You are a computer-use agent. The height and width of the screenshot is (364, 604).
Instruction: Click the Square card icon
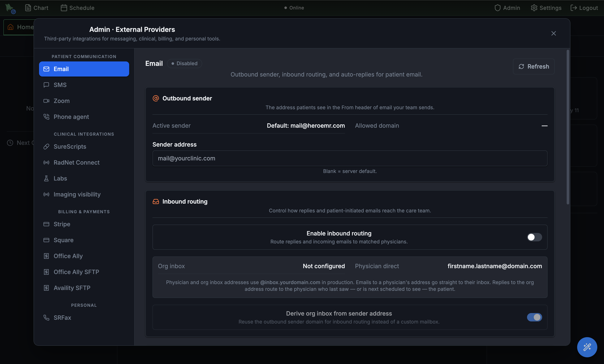(46, 240)
